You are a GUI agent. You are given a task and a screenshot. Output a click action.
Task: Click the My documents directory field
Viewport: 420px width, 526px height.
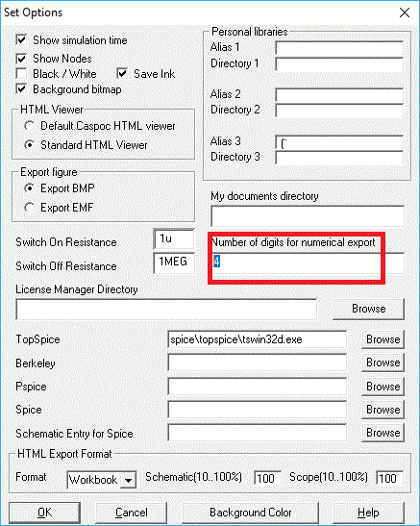tap(308, 216)
